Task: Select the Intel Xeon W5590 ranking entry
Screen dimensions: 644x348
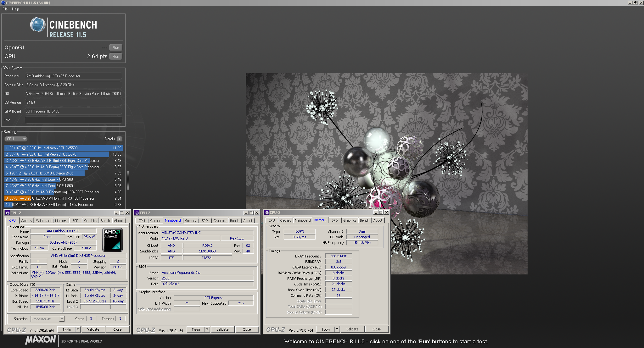Action: pyautogui.click(x=64, y=148)
